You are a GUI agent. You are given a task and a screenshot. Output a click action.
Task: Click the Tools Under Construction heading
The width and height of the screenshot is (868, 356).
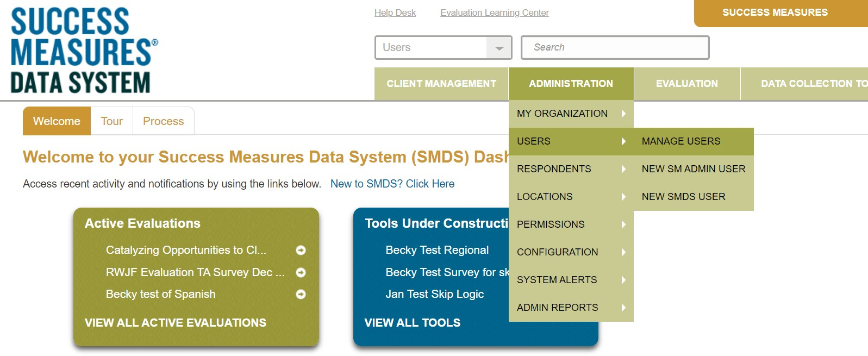point(436,223)
